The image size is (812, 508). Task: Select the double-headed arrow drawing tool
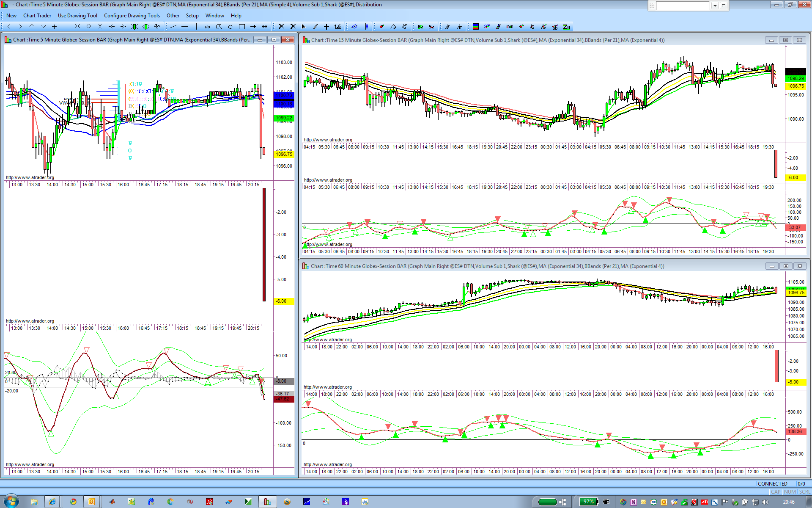[264, 27]
